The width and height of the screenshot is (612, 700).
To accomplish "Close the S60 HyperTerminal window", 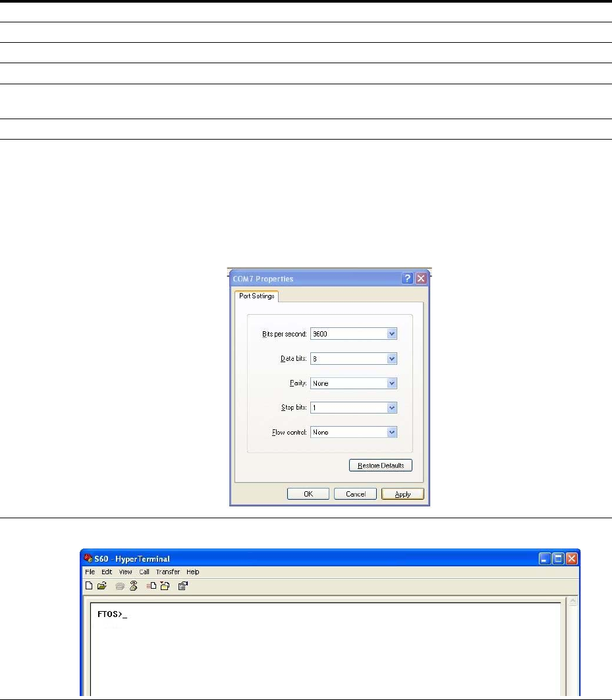I will click(x=572, y=558).
